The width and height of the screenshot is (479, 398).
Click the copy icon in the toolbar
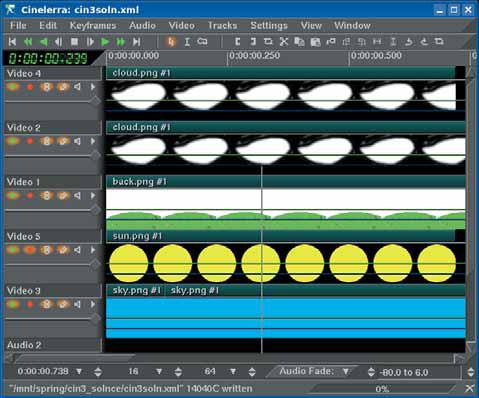pyautogui.click(x=299, y=42)
